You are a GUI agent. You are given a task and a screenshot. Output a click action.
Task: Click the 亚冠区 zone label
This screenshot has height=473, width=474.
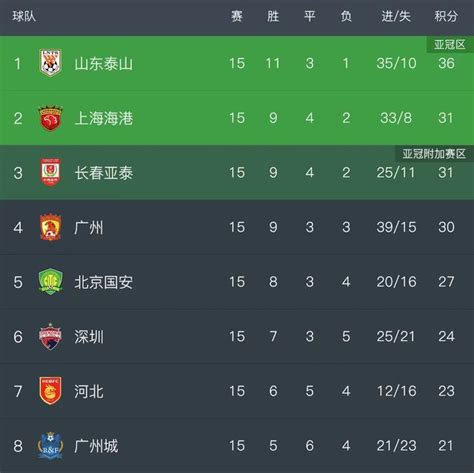(449, 44)
